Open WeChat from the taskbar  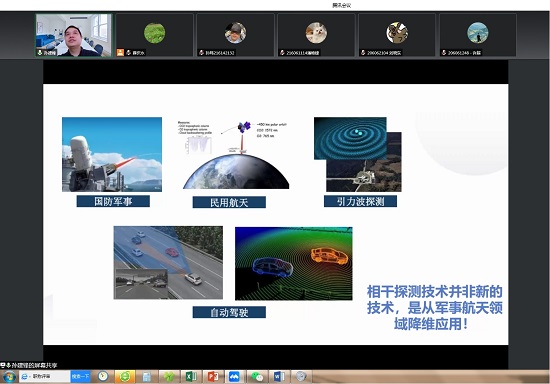pyautogui.click(x=257, y=377)
